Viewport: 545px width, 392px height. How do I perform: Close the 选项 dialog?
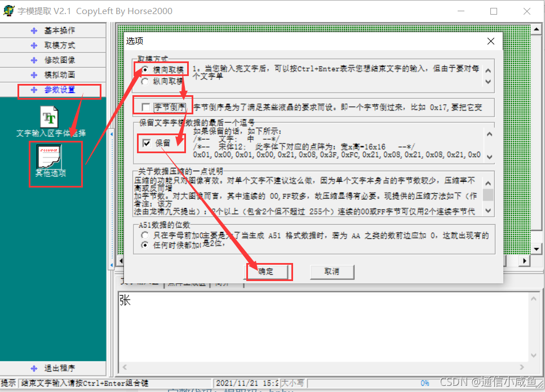coord(491,41)
